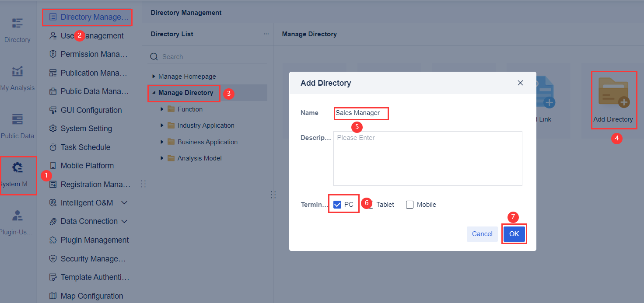644x303 pixels.
Task: Click the Permission Management shield icon
Action: (53, 54)
